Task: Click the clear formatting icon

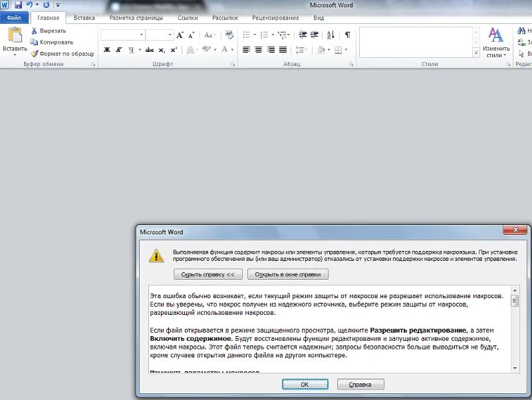Action: pos(229,35)
